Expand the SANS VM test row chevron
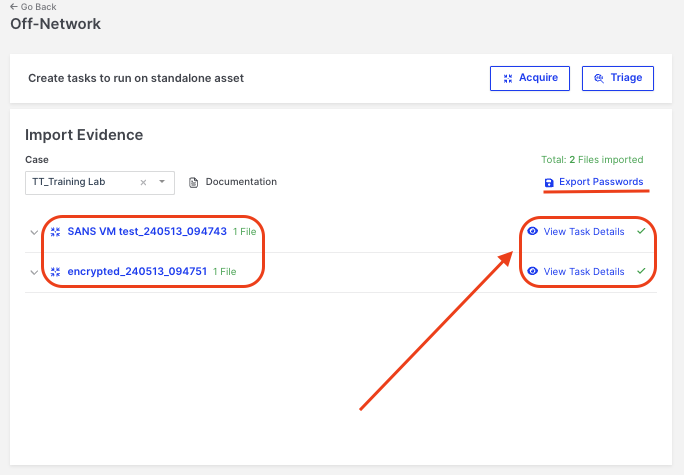This screenshot has width=684, height=475. tap(34, 232)
